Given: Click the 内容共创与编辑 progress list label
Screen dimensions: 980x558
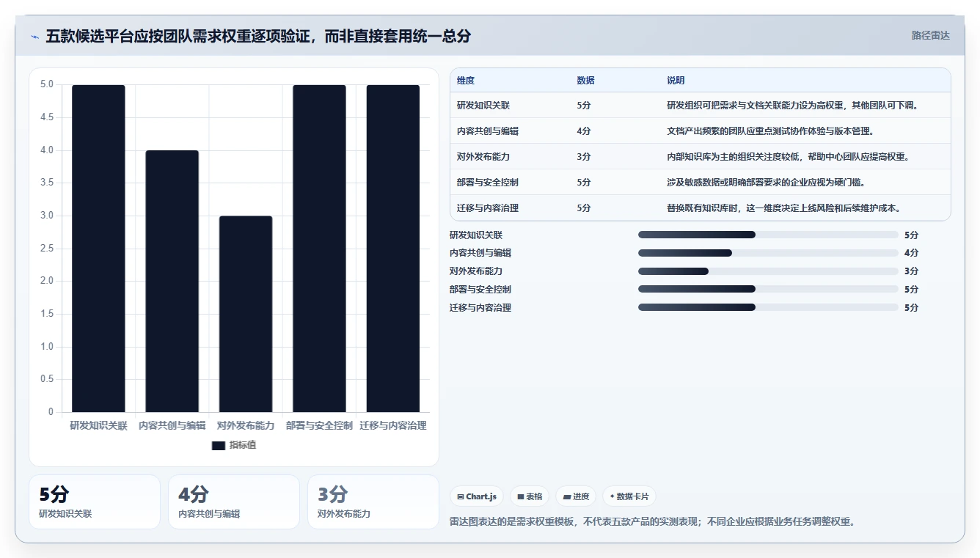Looking at the screenshot, I should (x=480, y=253).
